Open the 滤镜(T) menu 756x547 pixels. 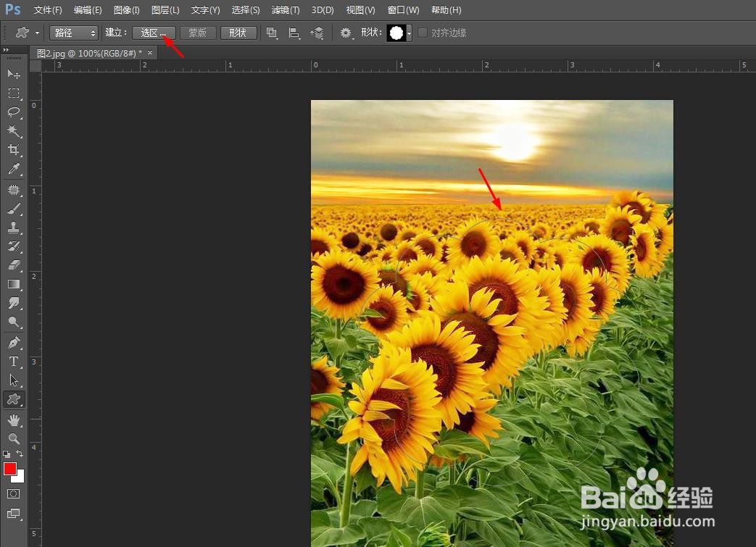286,9
